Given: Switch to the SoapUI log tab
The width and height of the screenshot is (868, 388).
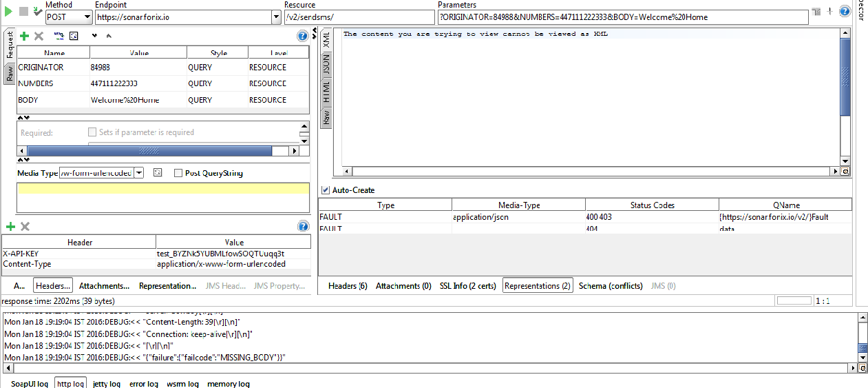Looking at the screenshot, I should pyautogui.click(x=30, y=383).
